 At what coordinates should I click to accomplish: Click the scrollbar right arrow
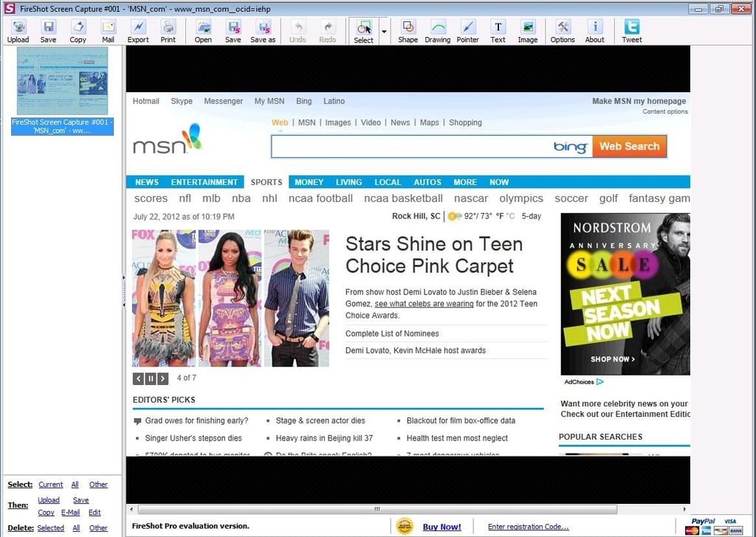684,509
